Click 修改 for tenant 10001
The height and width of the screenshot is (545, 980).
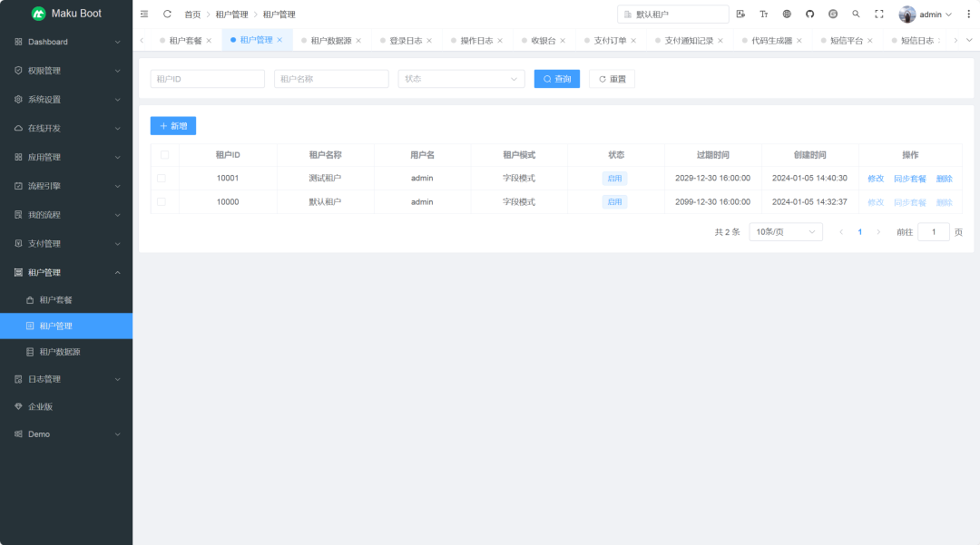[876, 179]
